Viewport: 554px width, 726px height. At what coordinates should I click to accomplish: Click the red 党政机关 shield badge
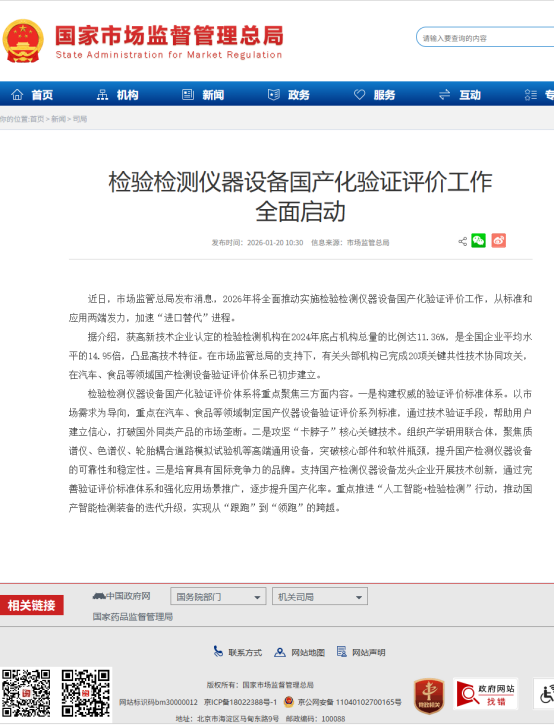(429, 696)
